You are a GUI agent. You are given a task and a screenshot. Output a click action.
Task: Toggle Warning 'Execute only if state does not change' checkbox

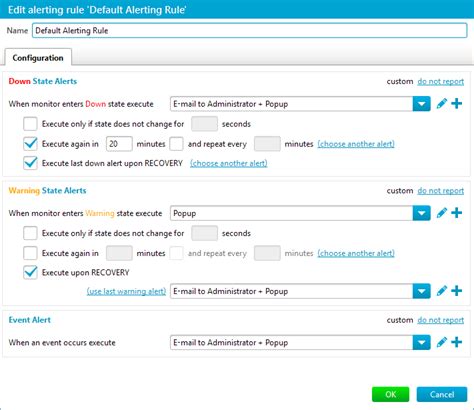(30, 233)
